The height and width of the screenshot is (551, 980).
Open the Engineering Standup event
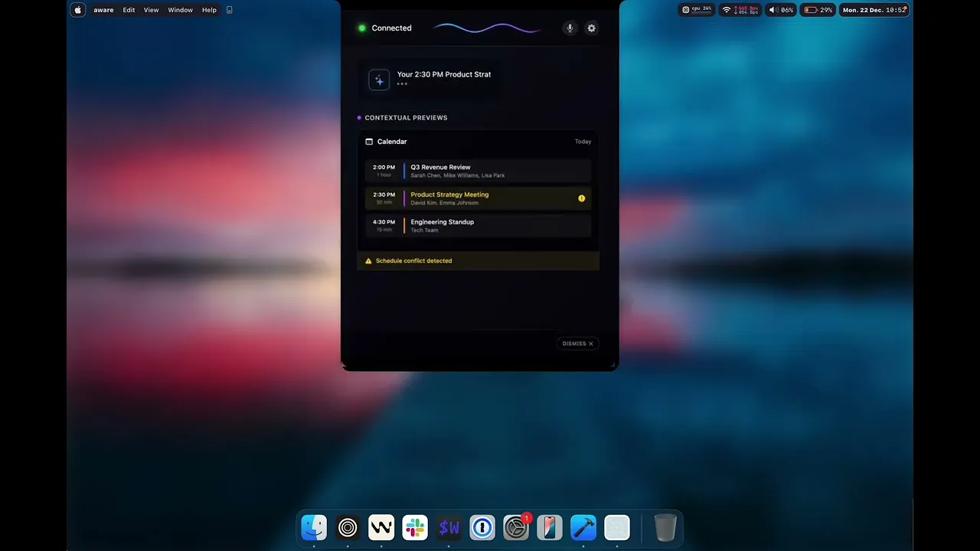click(479, 226)
